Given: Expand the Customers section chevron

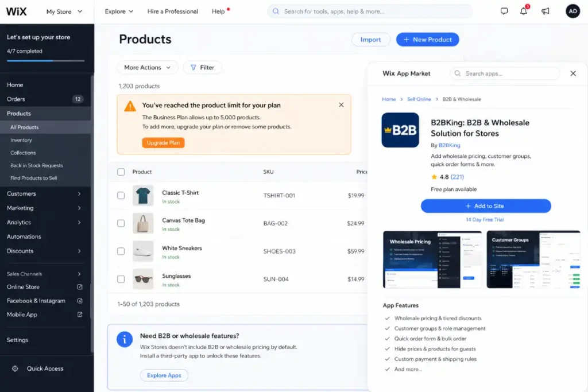Looking at the screenshot, I should pos(79,194).
